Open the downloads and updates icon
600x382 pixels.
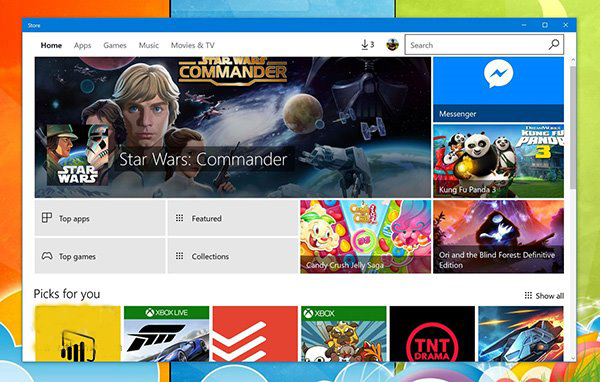point(367,45)
